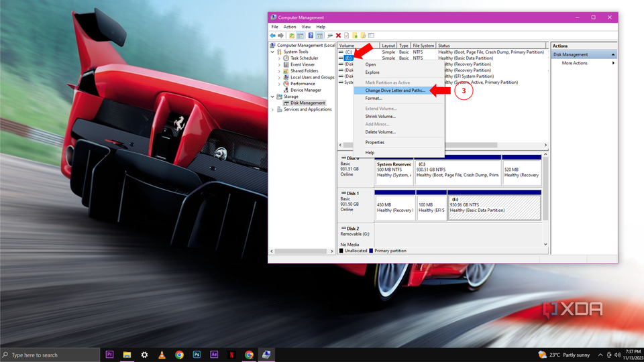Open the File menu
This screenshot has width=644, height=362.
275,27
